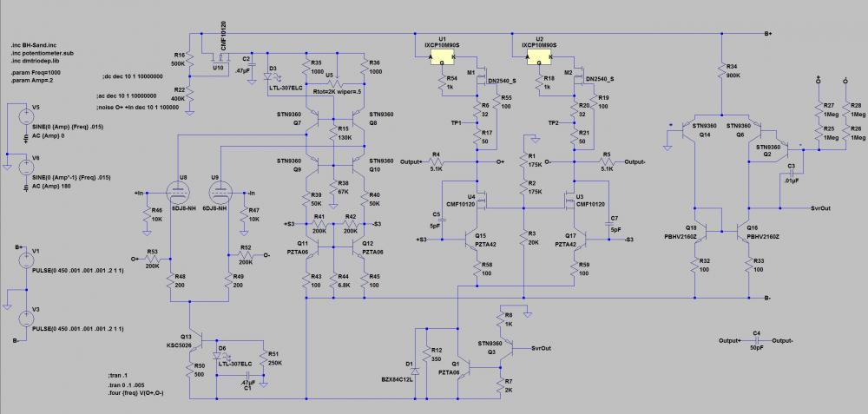Select transistor Q14 STN9360
868x414 pixels.
pos(689,128)
